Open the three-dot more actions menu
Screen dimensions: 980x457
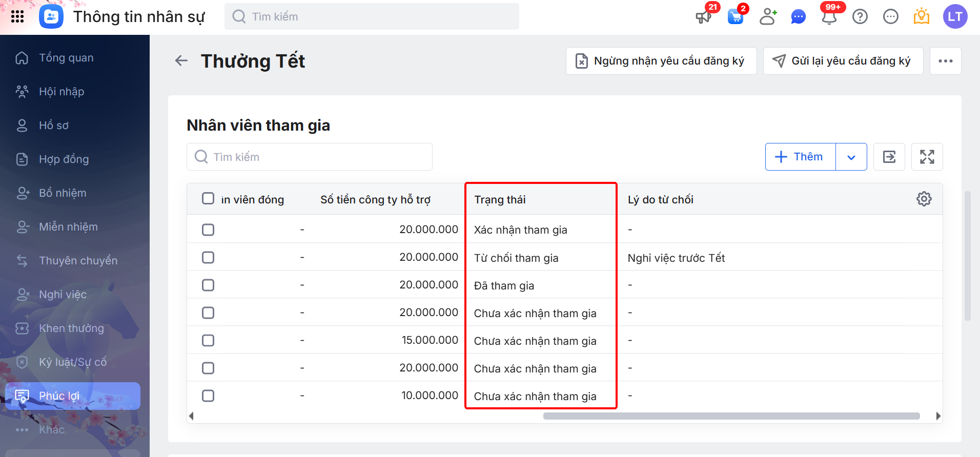coord(945,61)
